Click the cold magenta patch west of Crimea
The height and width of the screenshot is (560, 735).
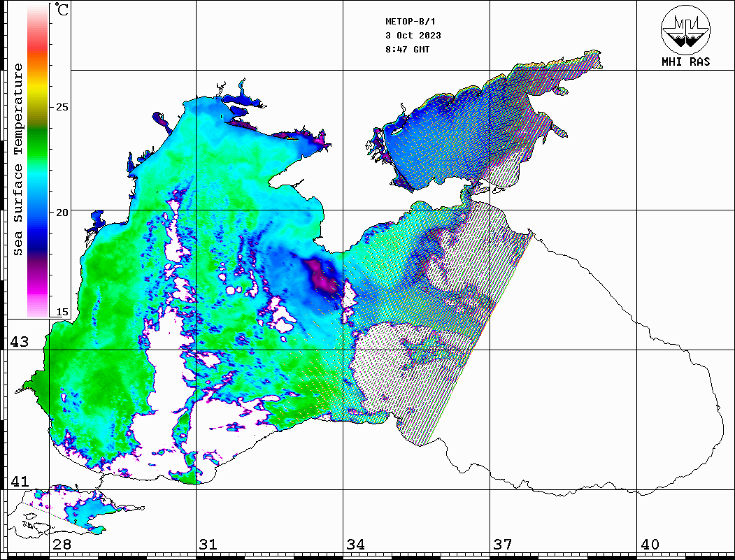[321, 278]
